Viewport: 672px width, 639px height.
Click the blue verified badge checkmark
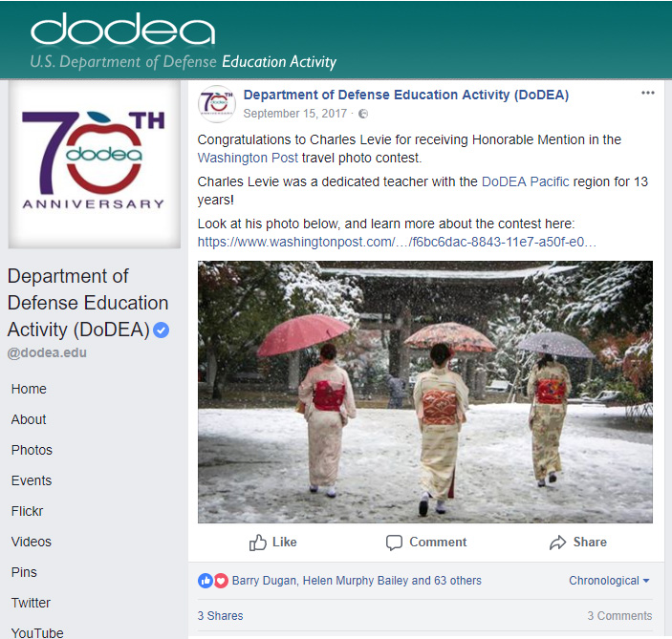162,330
